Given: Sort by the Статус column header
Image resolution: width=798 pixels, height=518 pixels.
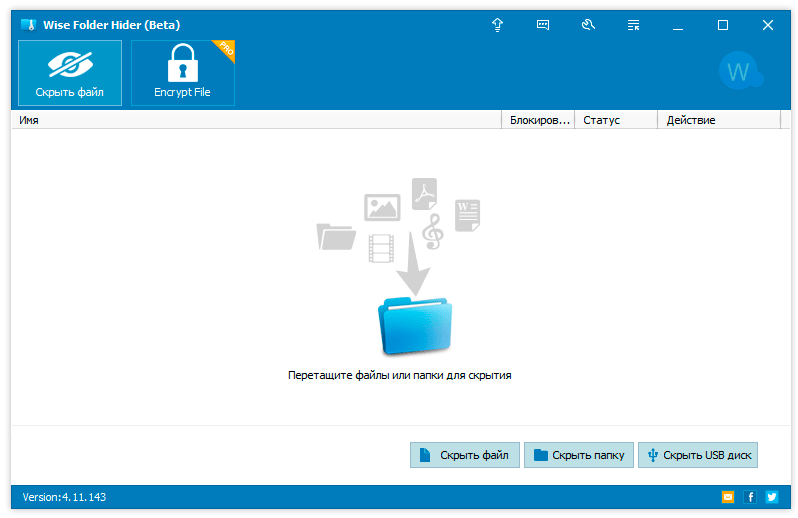Looking at the screenshot, I should (x=616, y=120).
